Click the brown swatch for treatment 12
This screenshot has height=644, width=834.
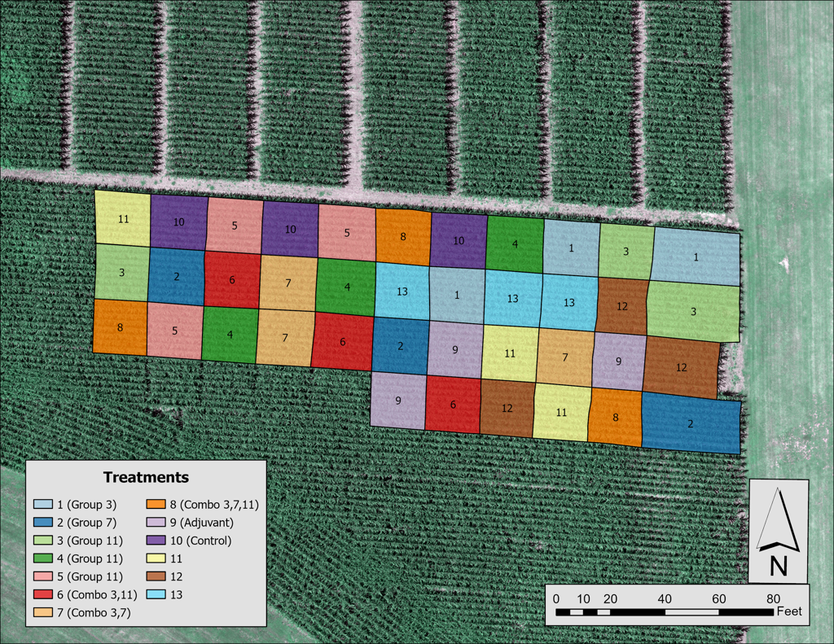pos(156,576)
